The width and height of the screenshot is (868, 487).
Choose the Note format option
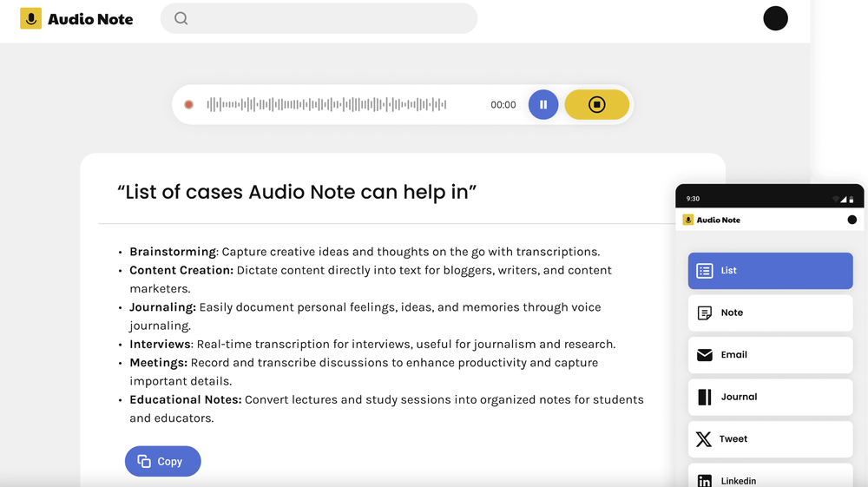pos(770,313)
